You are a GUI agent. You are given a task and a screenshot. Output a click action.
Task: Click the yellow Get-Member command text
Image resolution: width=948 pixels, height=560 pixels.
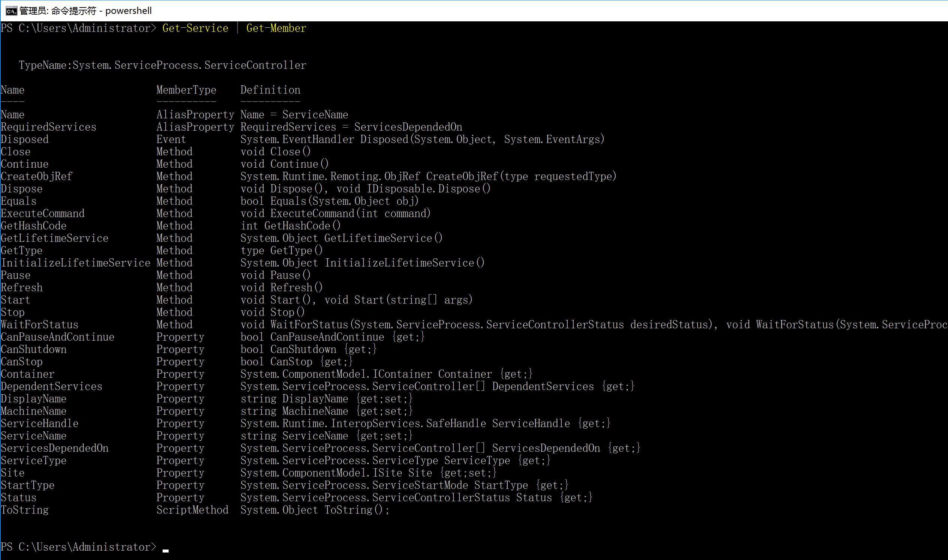click(x=276, y=28)
